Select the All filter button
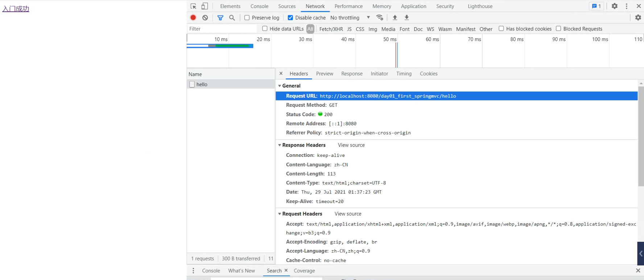The width and height of the screenshot is (644, 280). [310, 29]
